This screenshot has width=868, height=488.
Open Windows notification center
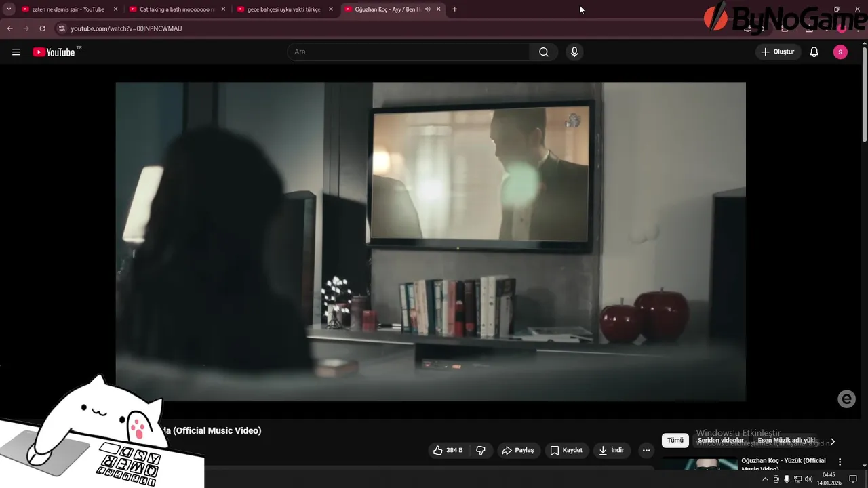[853, 479]
